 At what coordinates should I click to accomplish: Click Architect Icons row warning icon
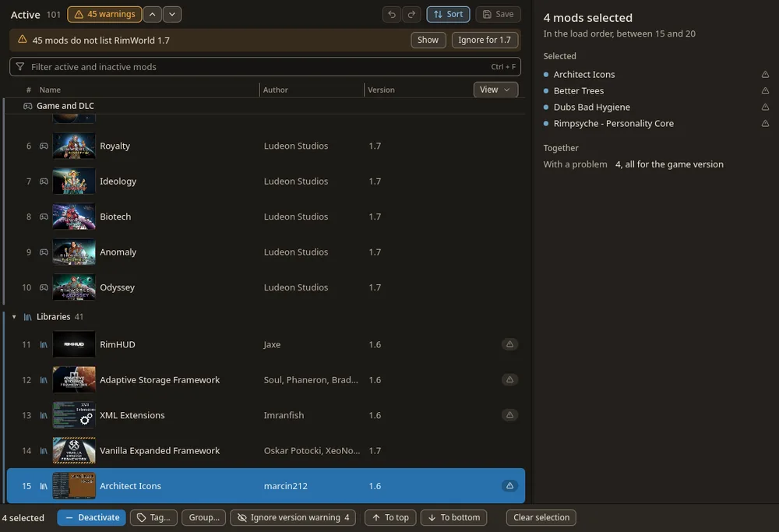[509, 486]
